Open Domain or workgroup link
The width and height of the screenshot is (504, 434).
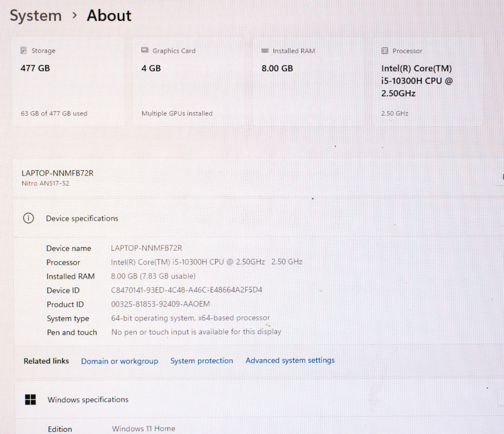point(119,361)
